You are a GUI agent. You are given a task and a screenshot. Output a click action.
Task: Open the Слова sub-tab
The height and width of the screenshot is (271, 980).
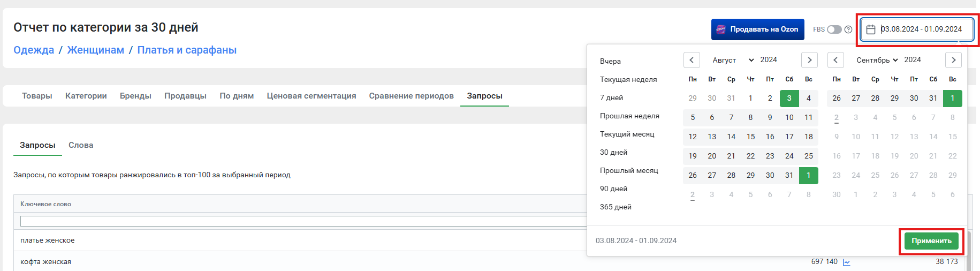[81, 145]
